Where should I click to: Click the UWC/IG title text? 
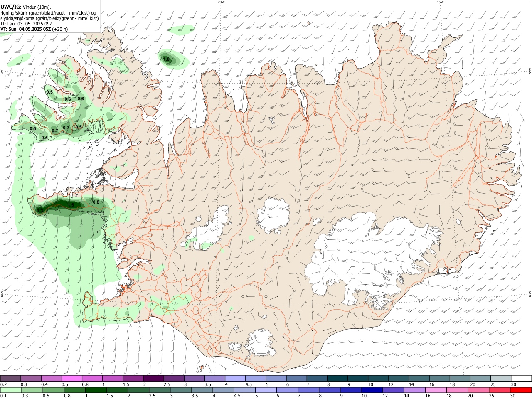click(x=10, y=7)
